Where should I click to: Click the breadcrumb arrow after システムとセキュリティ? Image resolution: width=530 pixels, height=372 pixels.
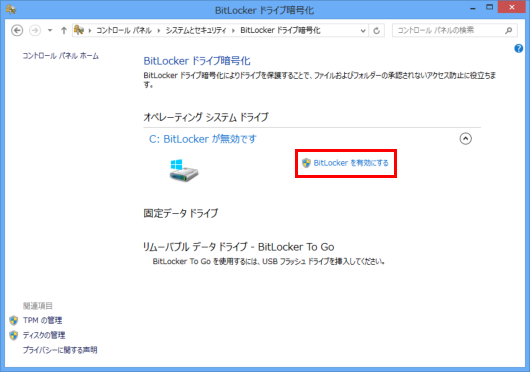pos(233,31)
